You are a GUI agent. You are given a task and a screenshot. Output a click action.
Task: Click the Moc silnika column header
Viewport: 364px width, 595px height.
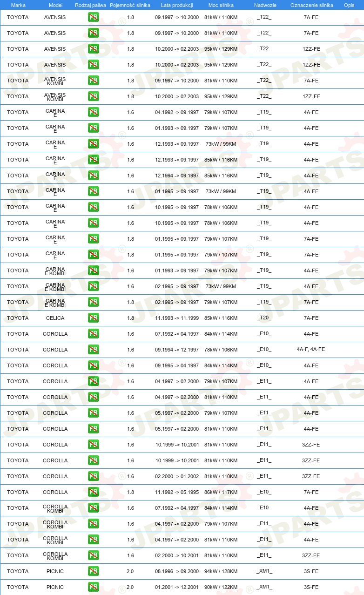coord(221,5)
